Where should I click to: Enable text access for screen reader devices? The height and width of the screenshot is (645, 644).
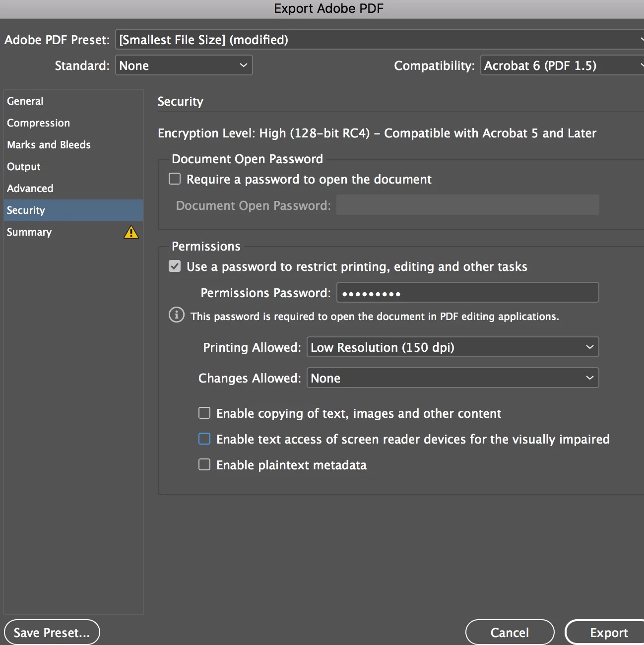pyautogui.click(x=204, y=439)
